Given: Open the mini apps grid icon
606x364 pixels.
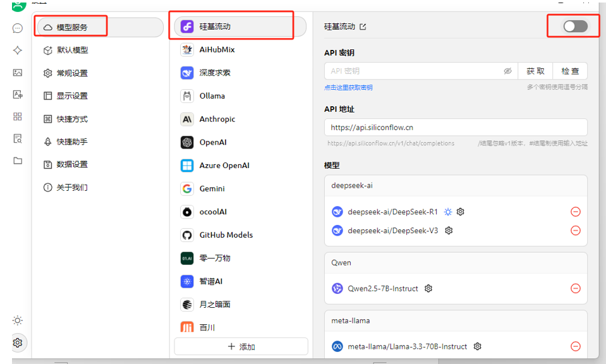Looking at the screenshot, I should pos(18,117).
